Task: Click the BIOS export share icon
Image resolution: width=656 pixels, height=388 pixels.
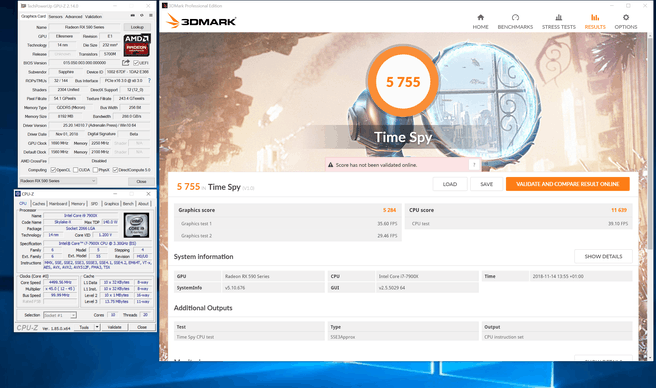Action: tap(126, 63)
